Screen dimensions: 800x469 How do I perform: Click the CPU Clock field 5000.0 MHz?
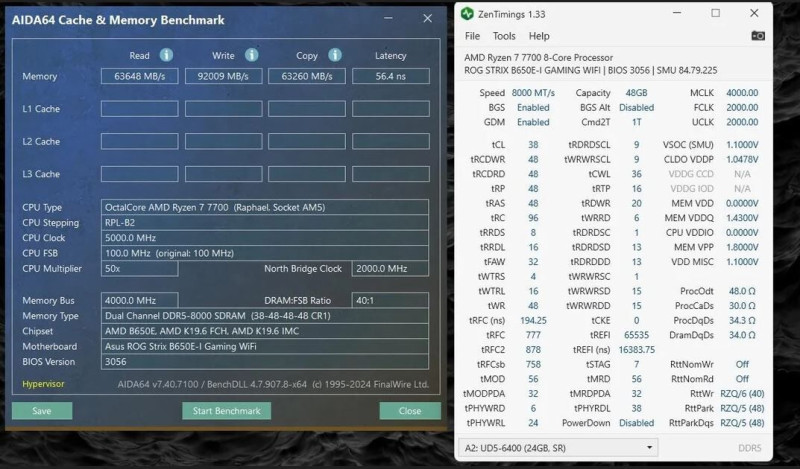point(265,238)
